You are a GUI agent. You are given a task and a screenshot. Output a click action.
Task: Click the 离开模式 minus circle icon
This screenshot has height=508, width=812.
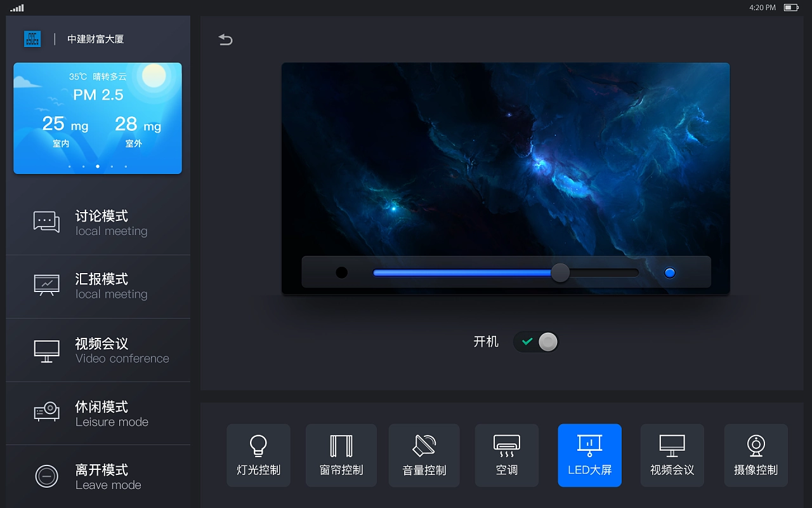pos(46,476)
